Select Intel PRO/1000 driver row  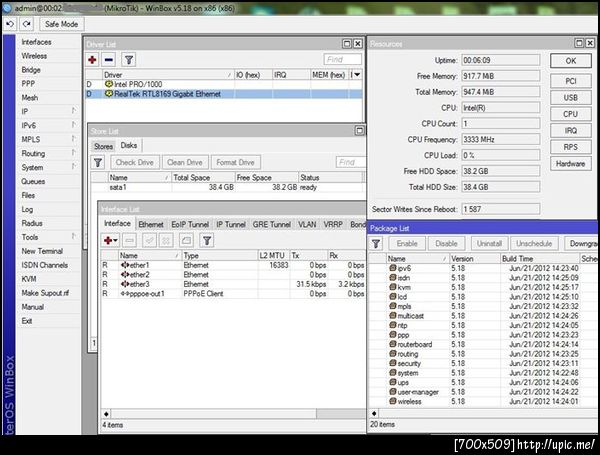pos(224,84)
